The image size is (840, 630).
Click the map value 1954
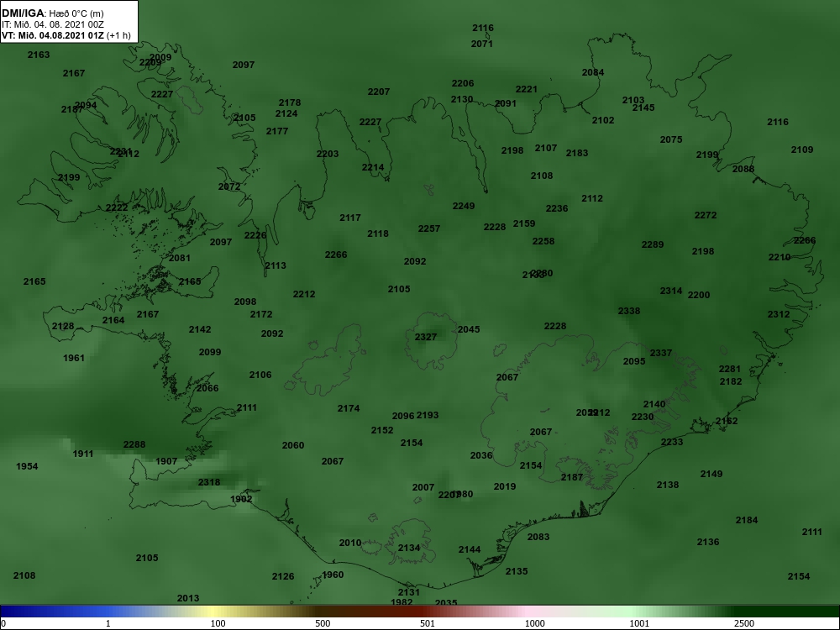(27, 466)
